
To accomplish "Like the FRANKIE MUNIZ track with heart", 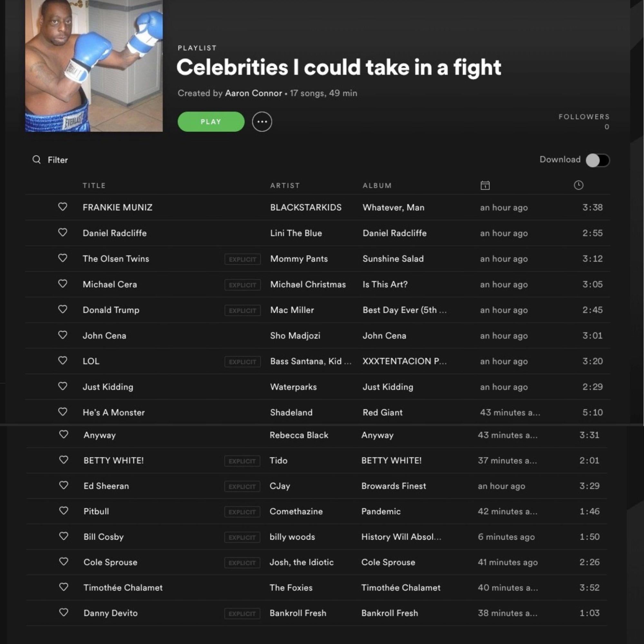I will pos(63,207).
